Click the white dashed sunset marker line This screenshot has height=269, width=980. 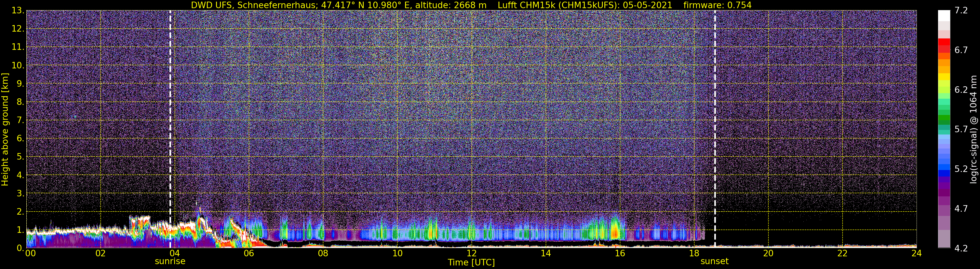pyautogui.click(x=715, y=129)
